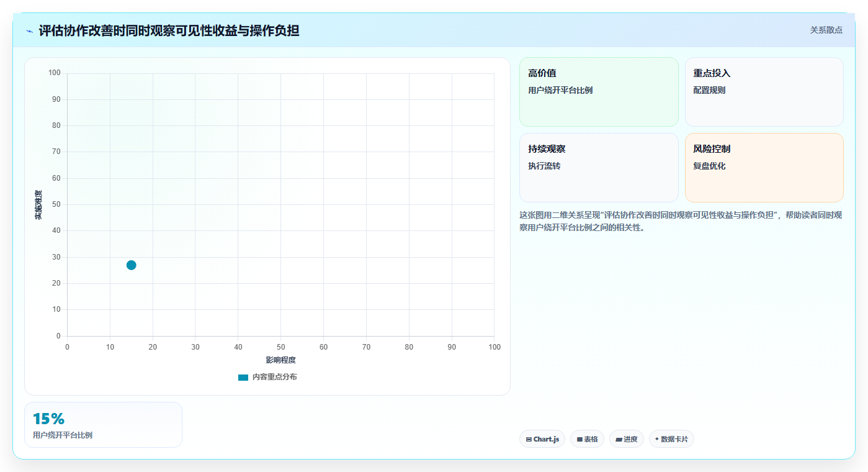Click the 影响程度 x-axis title
The width and height of the screenshot is (868, 472).
point(281,360)
